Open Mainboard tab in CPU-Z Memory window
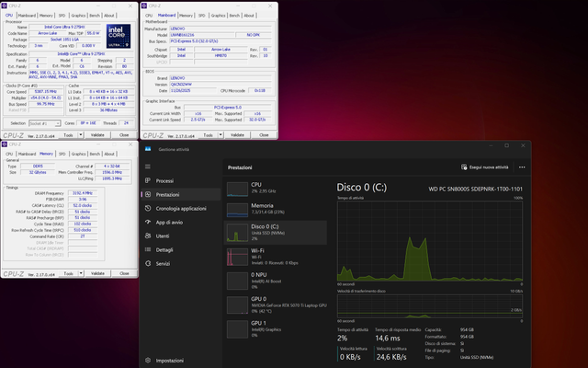 [27, 154]
